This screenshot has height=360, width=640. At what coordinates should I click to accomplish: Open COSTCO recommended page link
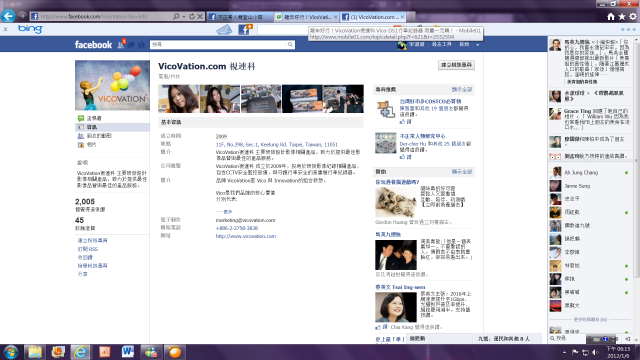click(x=430, y=101)
